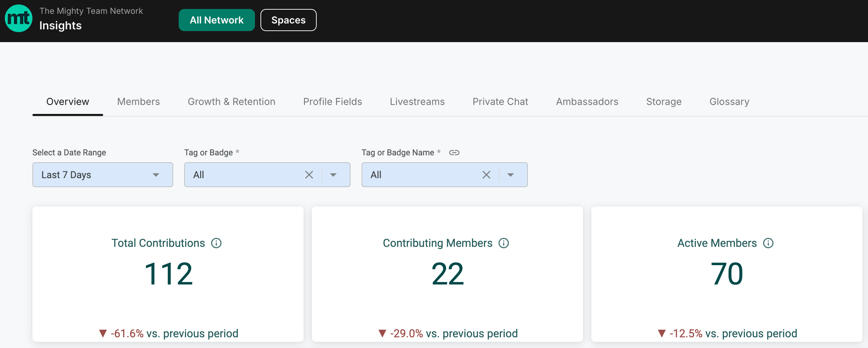Select the All Network button
Screen dimensions: 868x348
217,20
